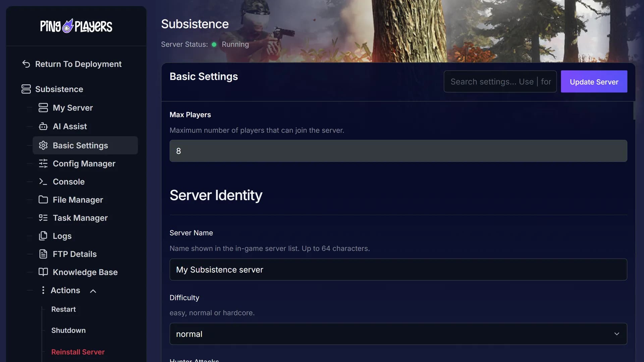Screen dimensions: 644x362
Task: Switch to the Console page
Action: pyautogui.click(x=69, y=181)
